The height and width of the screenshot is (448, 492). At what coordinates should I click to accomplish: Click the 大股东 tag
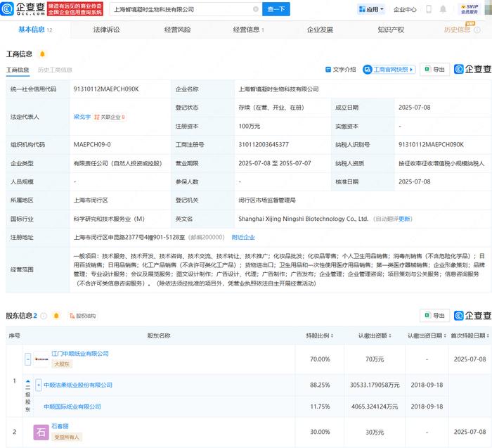62,364
